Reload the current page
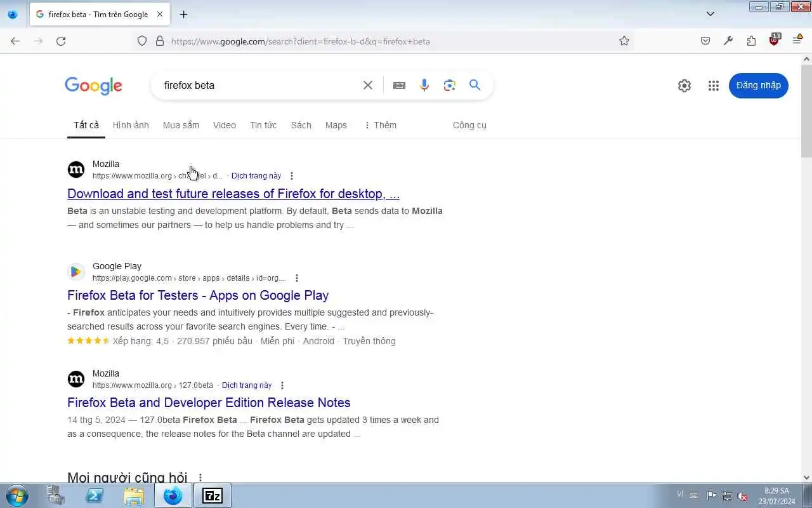The height and width of the screenshot is (508, 812). click(x=61, y=41)
